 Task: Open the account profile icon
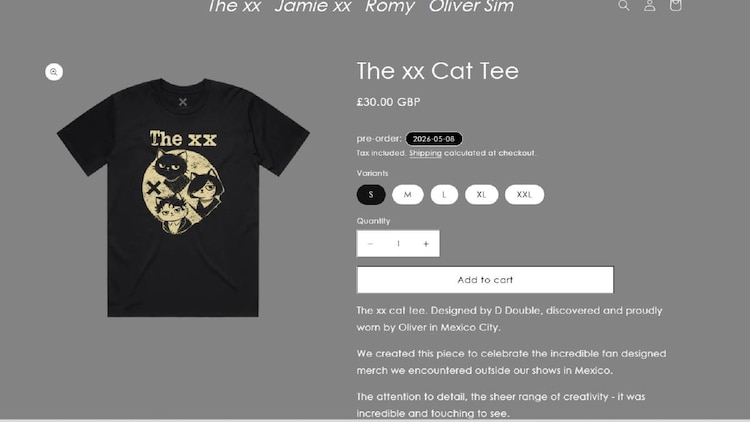[x=650, y=5]
